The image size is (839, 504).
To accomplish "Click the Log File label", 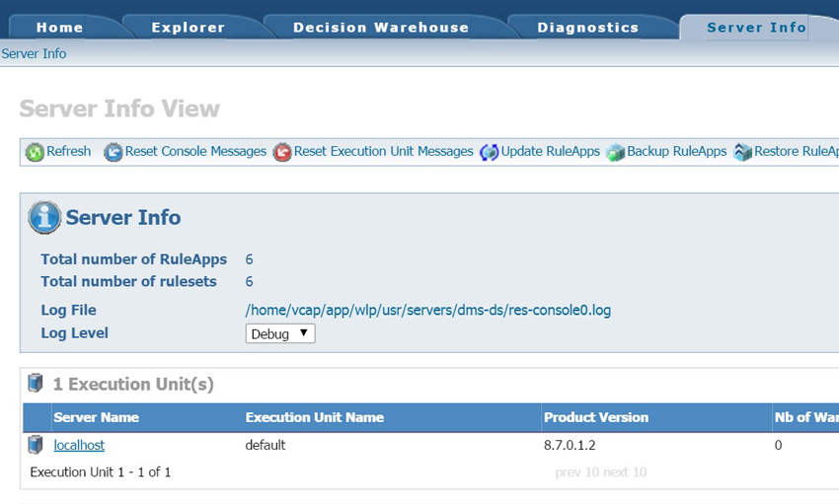I will click(x=69, y=311).
